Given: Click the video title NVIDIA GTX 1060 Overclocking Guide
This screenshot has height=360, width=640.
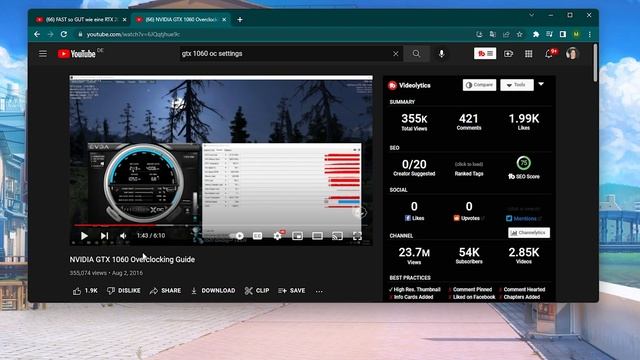Looking at the screenshot, I should pyautogui.click(x=132, y=260).
